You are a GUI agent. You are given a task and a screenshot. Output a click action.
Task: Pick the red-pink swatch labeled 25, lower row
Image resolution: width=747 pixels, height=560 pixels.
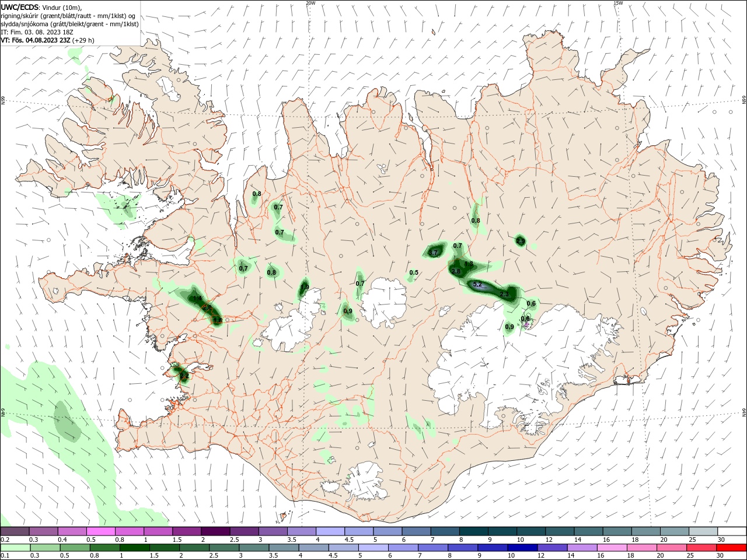[x=701, y=548]
